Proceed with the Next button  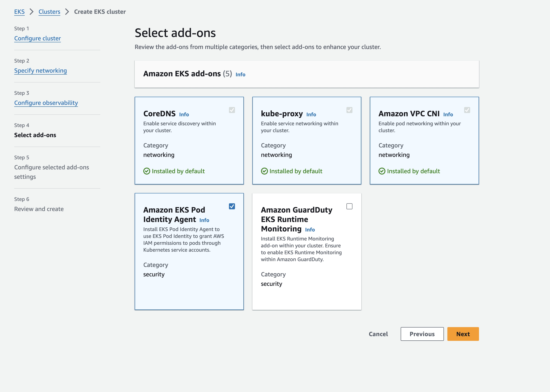coord(463,334)
